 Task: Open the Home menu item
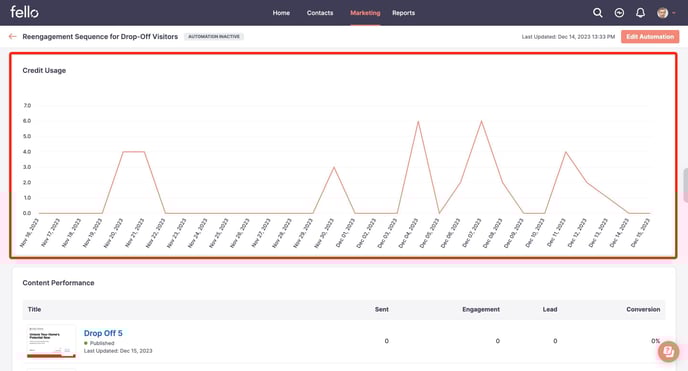[281, 13]
